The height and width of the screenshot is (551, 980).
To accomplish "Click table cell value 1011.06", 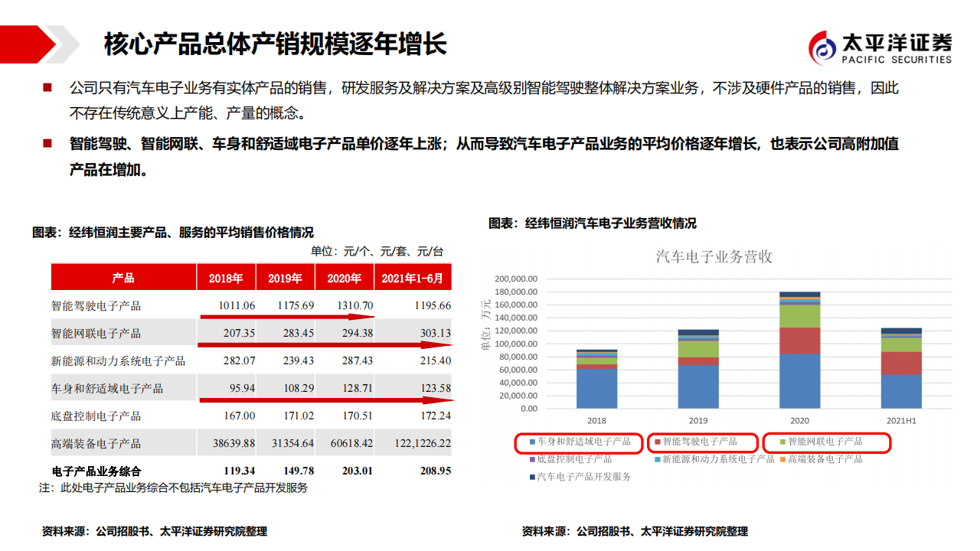I will coord(237,305).
